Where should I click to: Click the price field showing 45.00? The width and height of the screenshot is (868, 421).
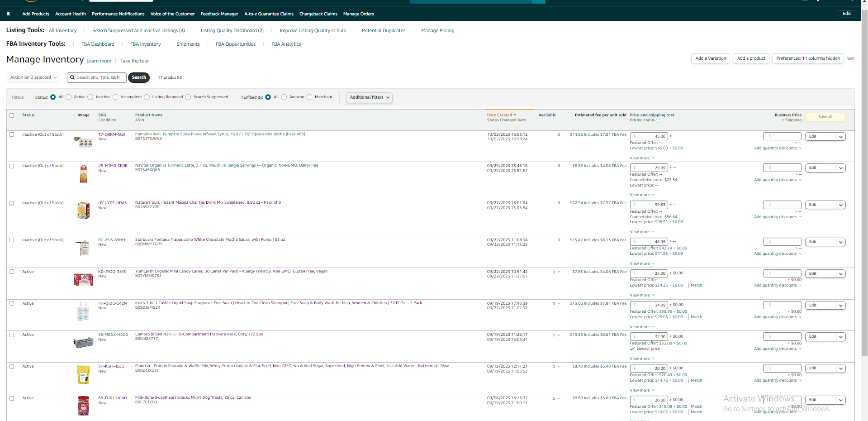click(x=649, y=136)
